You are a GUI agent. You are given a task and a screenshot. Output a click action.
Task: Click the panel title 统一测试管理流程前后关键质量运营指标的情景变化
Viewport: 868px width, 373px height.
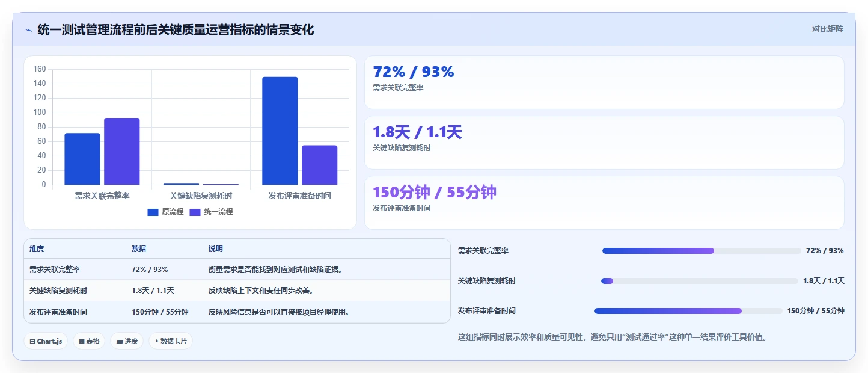[176, 29]
